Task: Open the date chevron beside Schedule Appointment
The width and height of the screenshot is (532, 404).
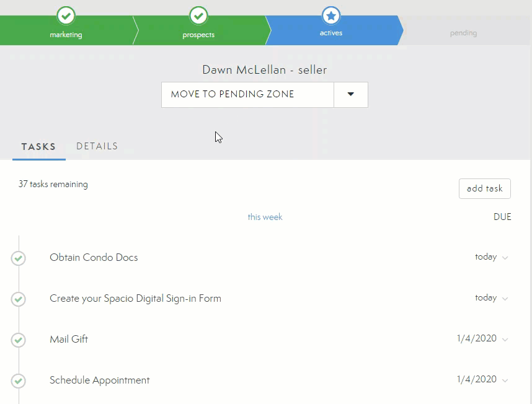Action: tap(506, 380)
